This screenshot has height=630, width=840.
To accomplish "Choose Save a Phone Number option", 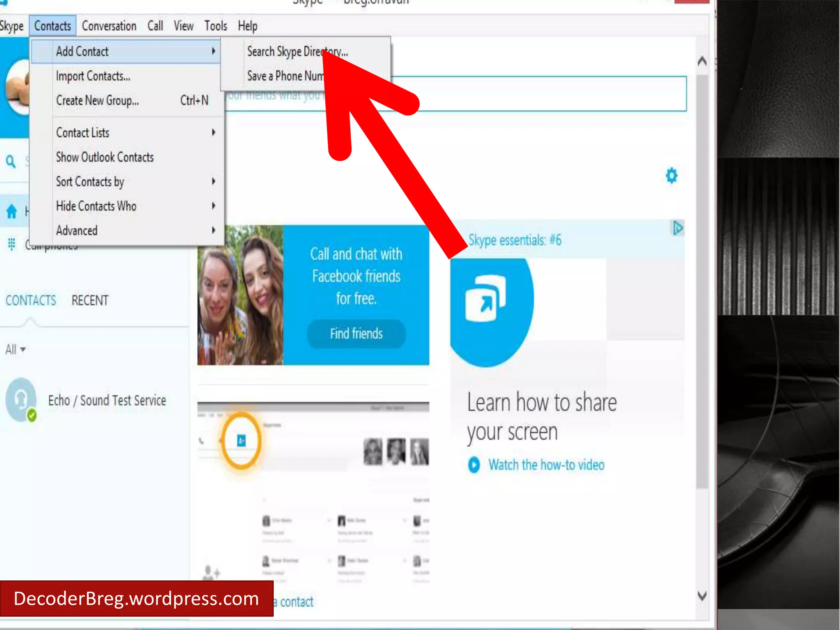I will pos(286,76).
